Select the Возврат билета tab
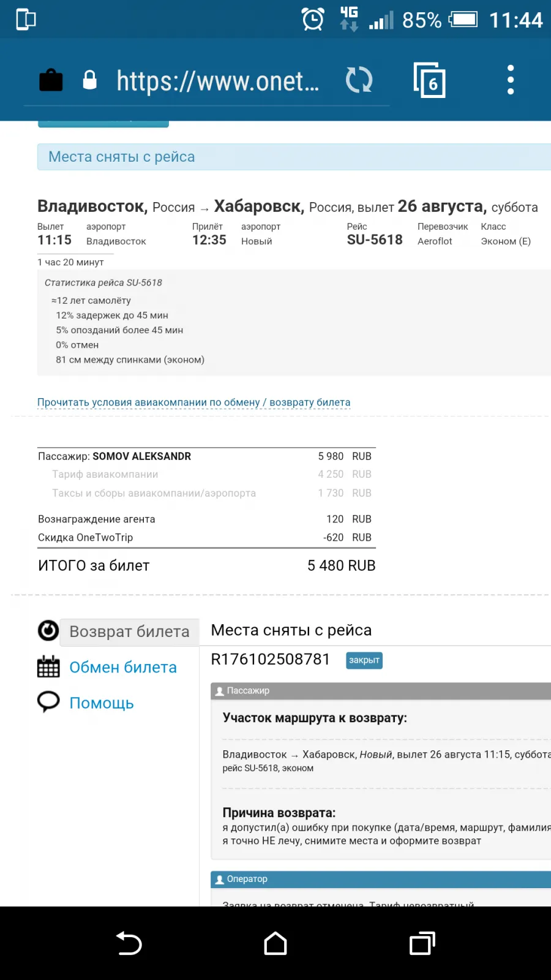The width and height of the screenshot is (551, 980). coord(130,632)
